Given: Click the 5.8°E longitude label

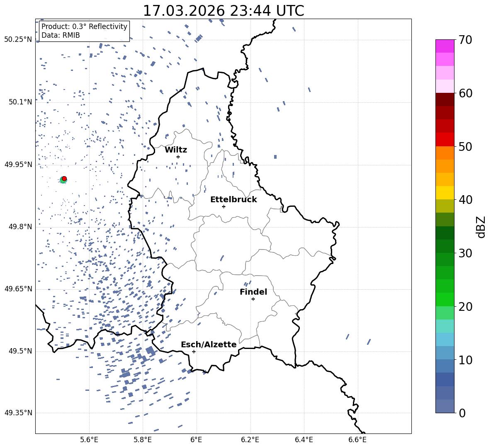Looking at the screenshot, I should (143, 440).
